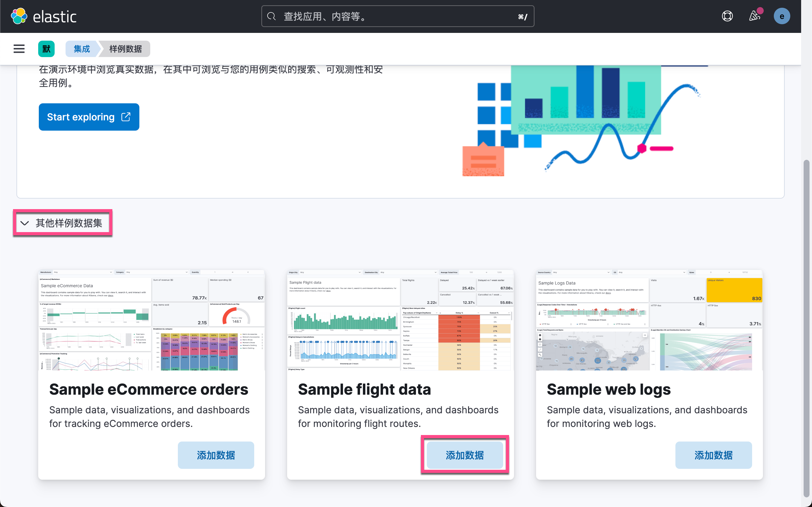Open the hamburger navigation menu
The height and width of the screenshot is (507, 812).
[19, 49]
